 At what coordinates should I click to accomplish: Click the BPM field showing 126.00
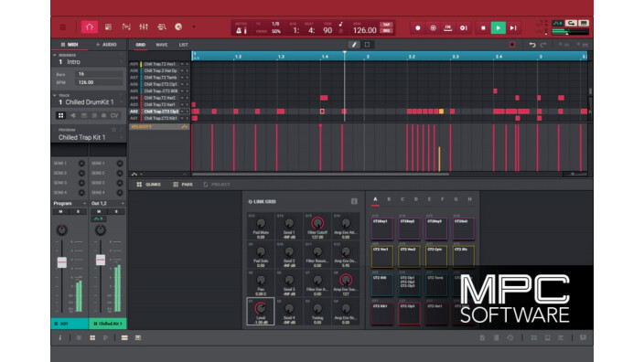point(99,82)
